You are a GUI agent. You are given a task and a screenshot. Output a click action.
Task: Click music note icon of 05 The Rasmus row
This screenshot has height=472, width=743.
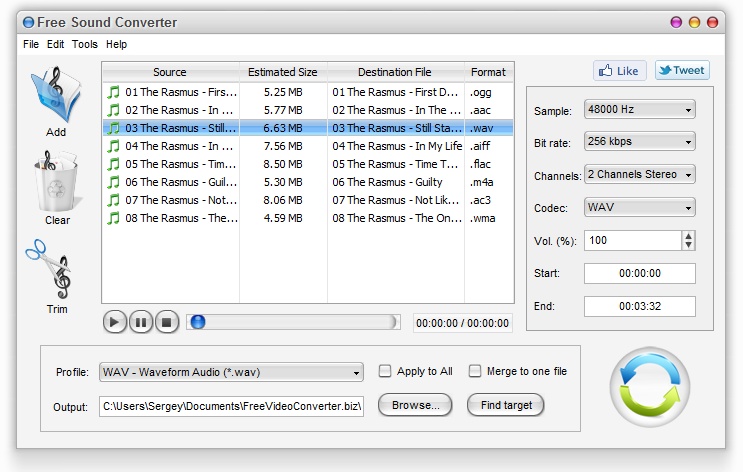point(113,164)
